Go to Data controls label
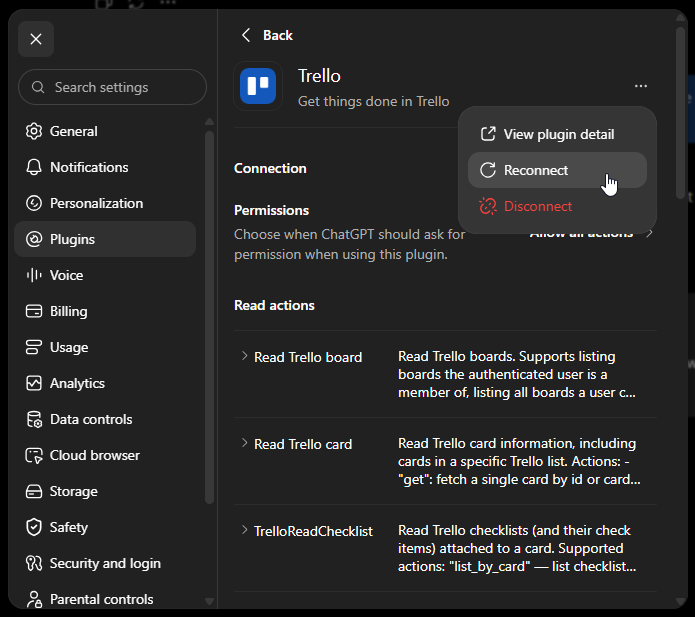 click(91, 419)
